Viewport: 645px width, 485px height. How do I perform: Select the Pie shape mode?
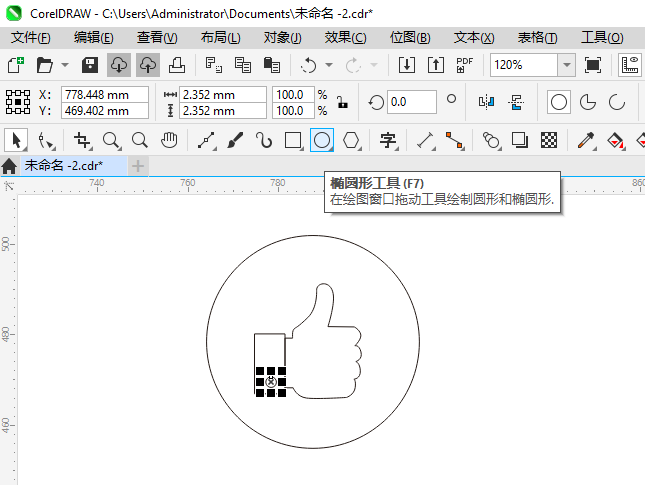point(588,102)
